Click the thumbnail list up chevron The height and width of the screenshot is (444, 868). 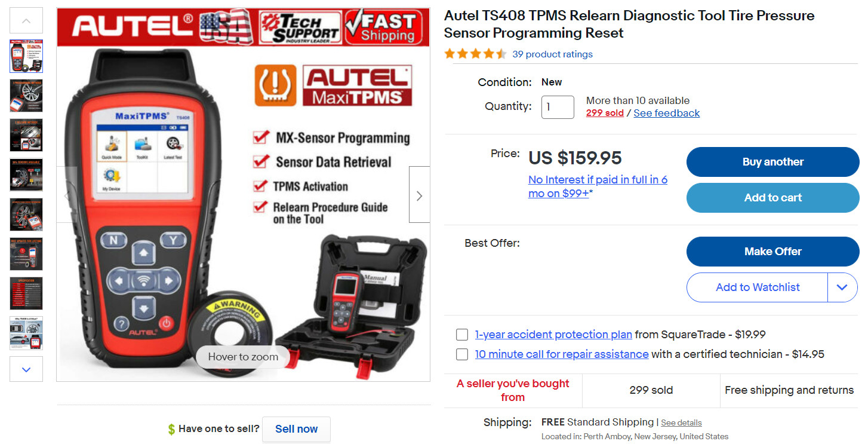click(26, 20)
